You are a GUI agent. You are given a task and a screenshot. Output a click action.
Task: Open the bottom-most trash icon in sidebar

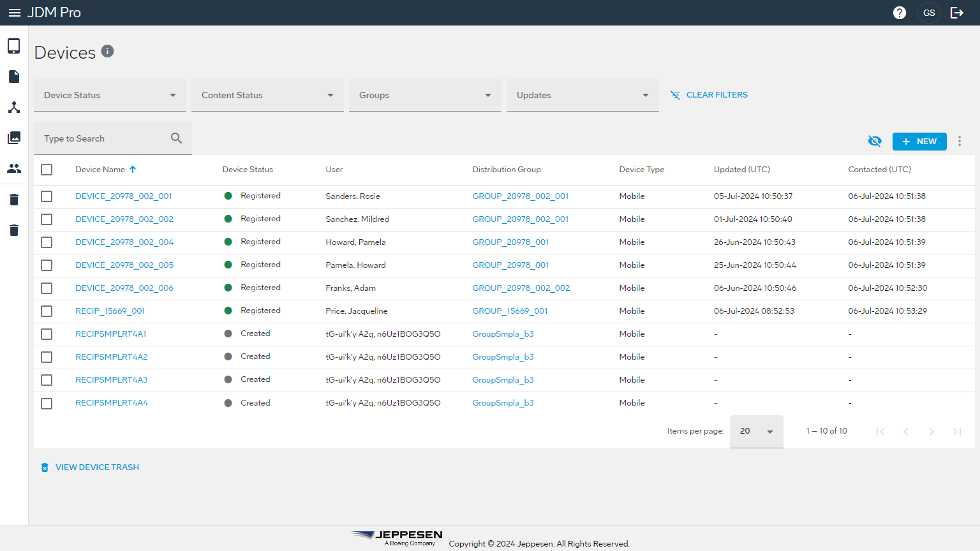(14, 230)
